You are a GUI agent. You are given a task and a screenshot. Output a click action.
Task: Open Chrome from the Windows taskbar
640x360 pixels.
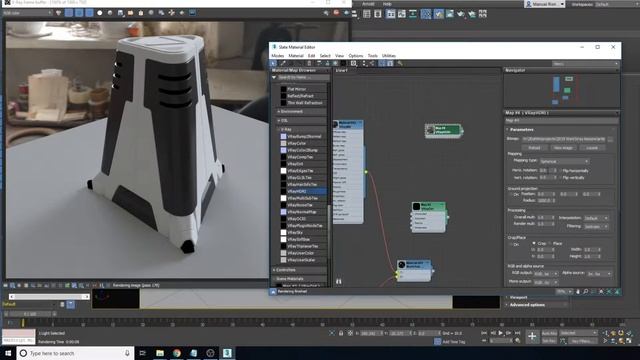click(177, 353)
